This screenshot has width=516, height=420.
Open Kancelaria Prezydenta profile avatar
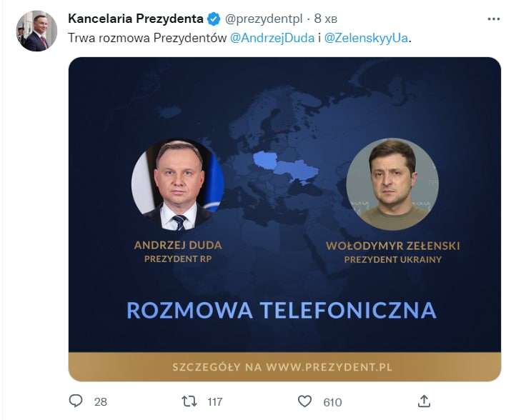(36, 31)
